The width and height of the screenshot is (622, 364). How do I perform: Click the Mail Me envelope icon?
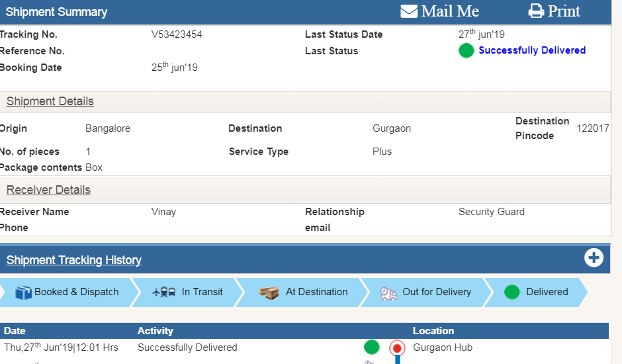(409, 11)
